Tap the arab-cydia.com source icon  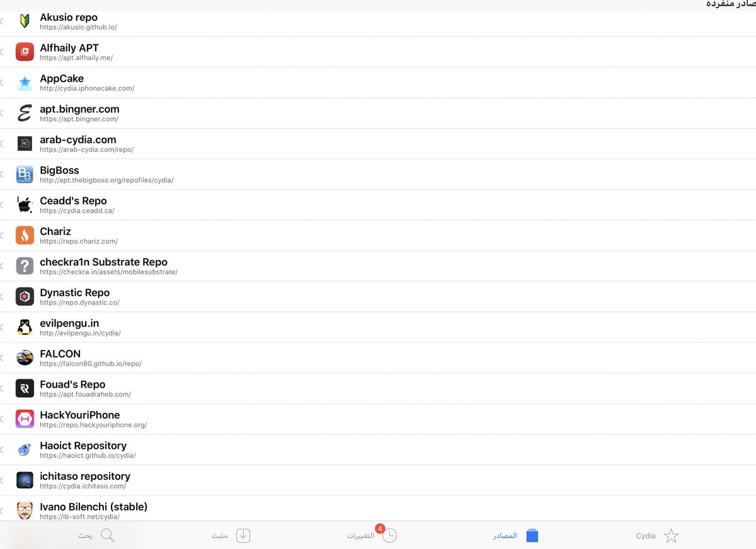pyautogui.click(x=25, y=144)
